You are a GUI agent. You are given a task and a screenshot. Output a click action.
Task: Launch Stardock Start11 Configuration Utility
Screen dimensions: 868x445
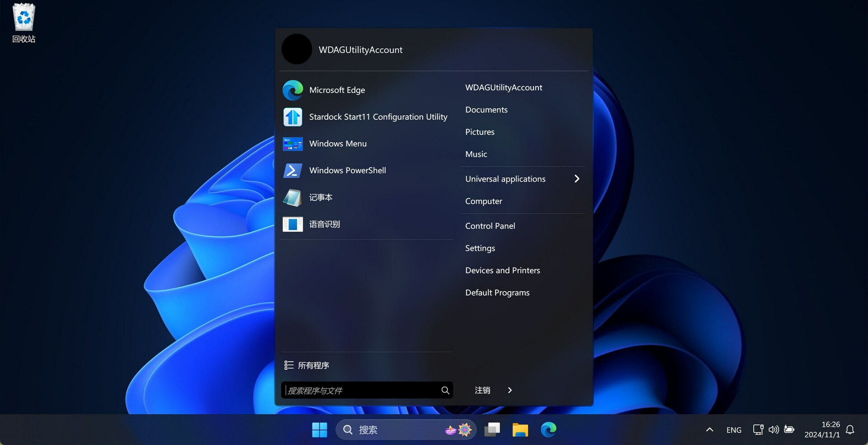(377, 117)
